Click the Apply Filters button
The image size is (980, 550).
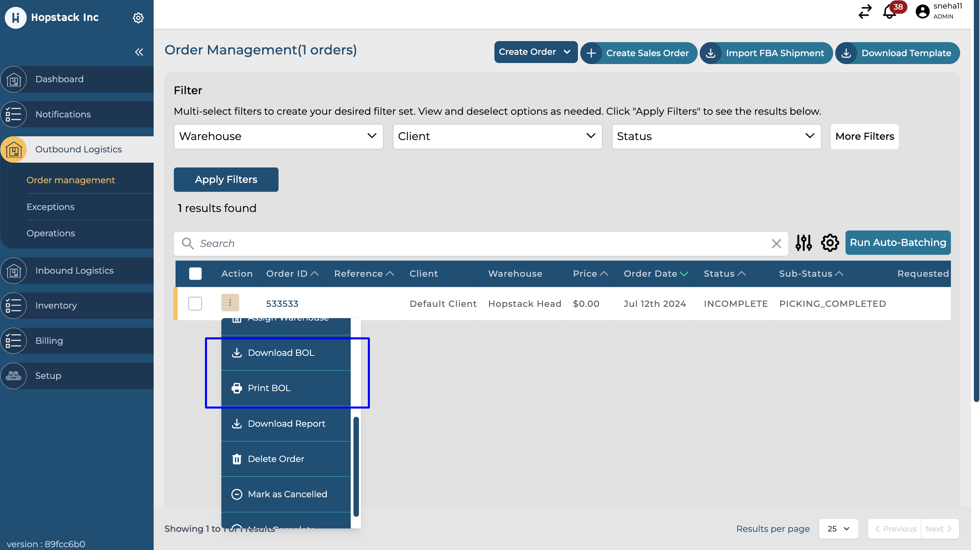226,180
